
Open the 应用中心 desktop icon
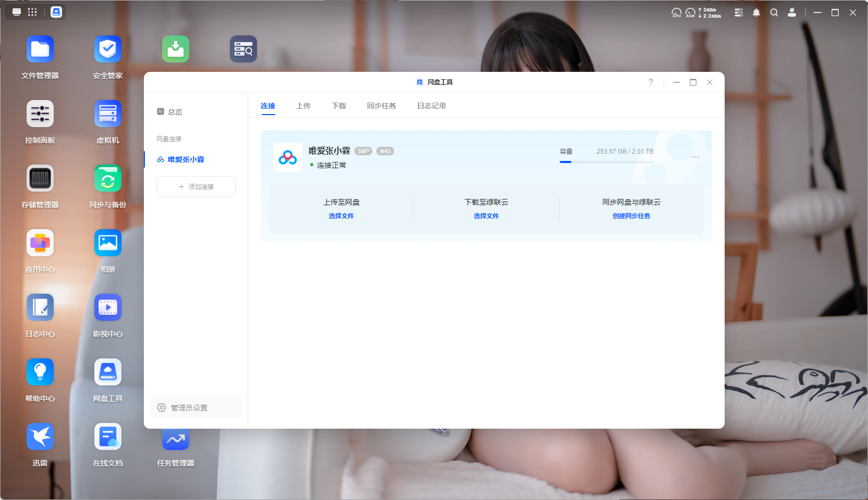(40, 243)
